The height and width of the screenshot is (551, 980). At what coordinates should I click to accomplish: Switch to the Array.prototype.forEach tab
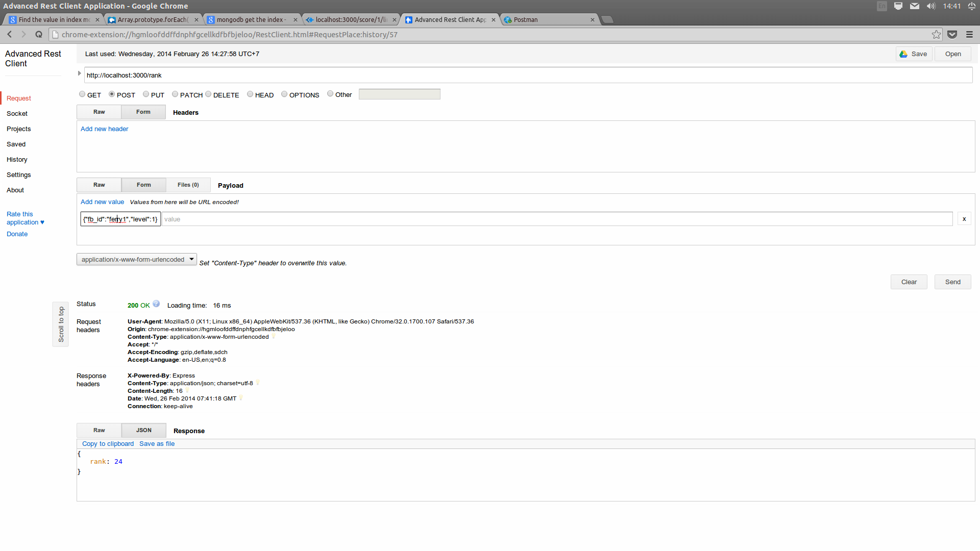153,20
